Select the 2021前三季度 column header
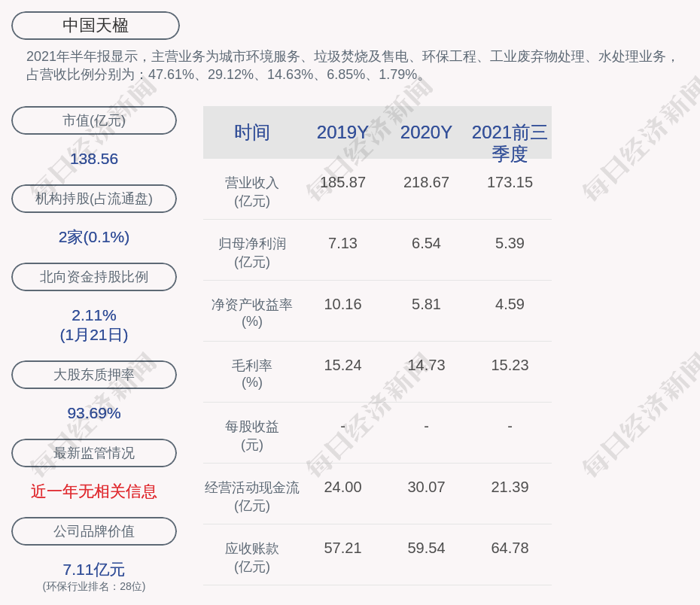700x605 pixels. tap(510, 143)
